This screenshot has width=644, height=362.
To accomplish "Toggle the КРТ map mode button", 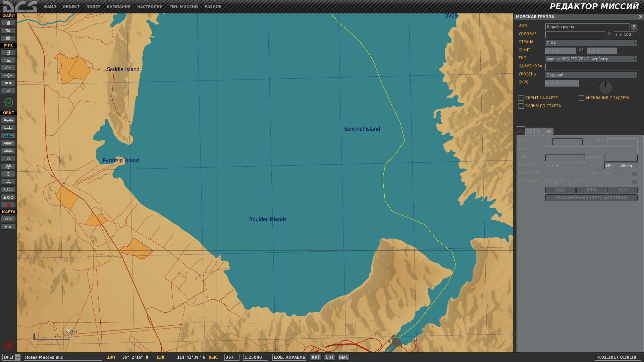I will click(316, 357).
